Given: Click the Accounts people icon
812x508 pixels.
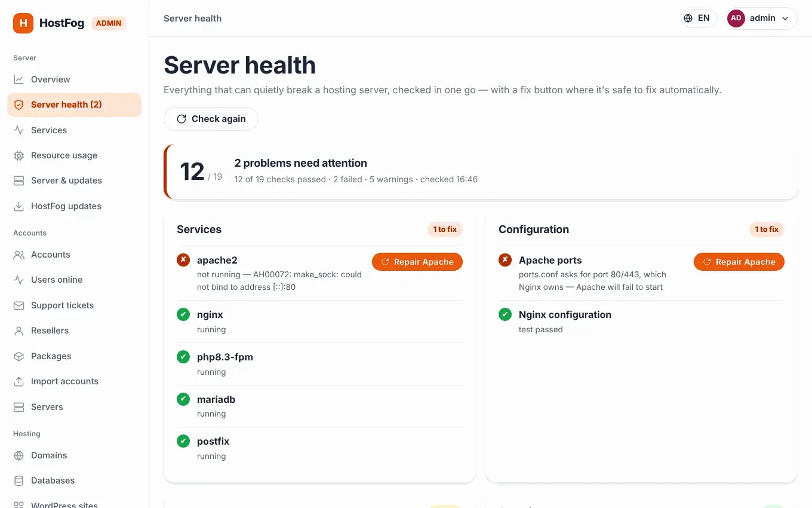Looking at the screenshot, I should [x=19, y=255].
